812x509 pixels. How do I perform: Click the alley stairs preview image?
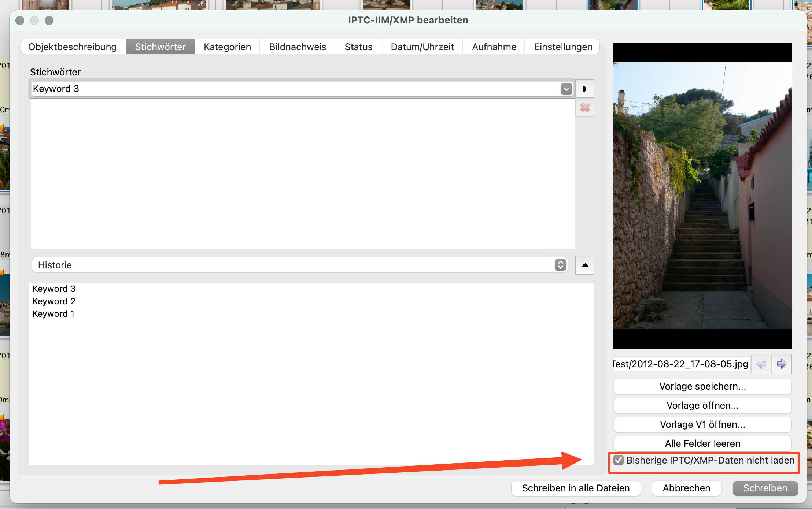[702, 196]
